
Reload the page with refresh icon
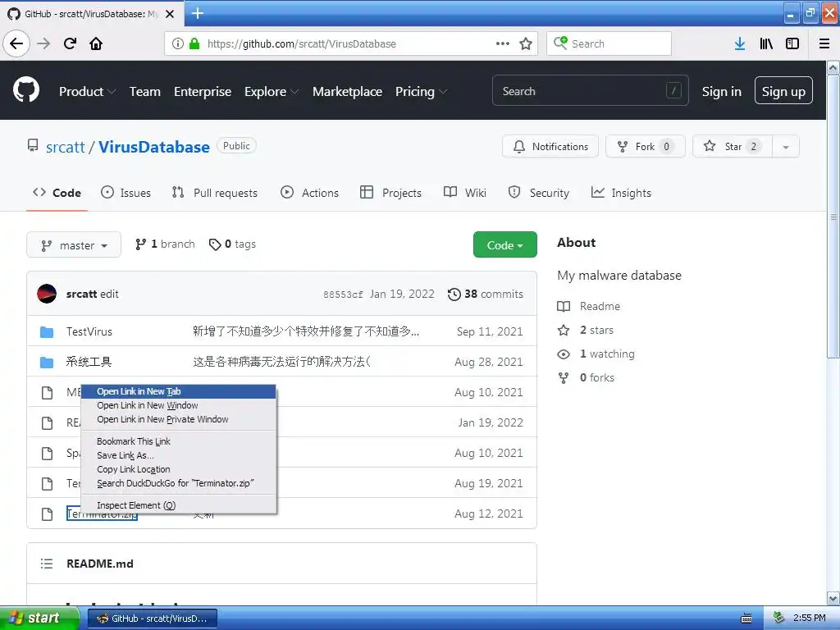click(70, 43)
